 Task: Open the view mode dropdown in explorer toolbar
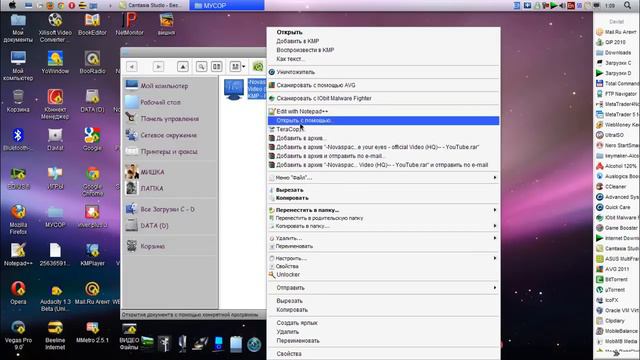pos(238,66)
